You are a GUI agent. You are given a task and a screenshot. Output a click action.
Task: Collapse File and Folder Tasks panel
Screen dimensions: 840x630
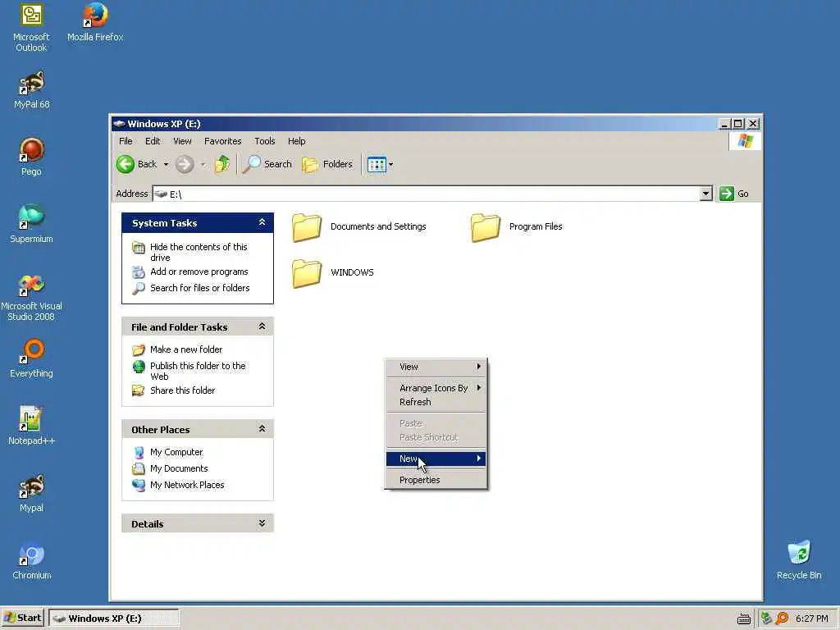click(x=262, y=326)
